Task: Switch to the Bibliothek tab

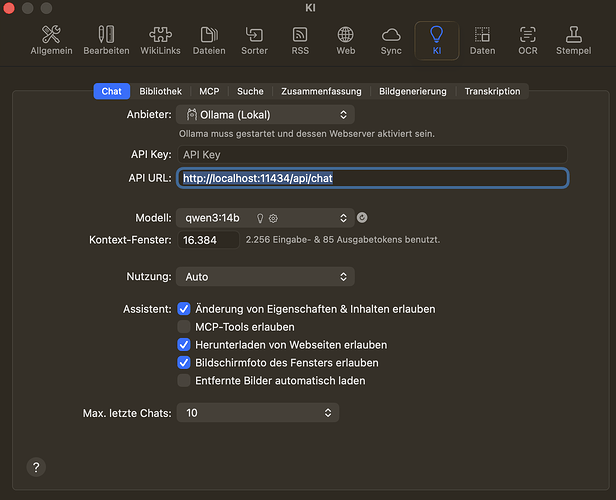Action: coord(160,91)
